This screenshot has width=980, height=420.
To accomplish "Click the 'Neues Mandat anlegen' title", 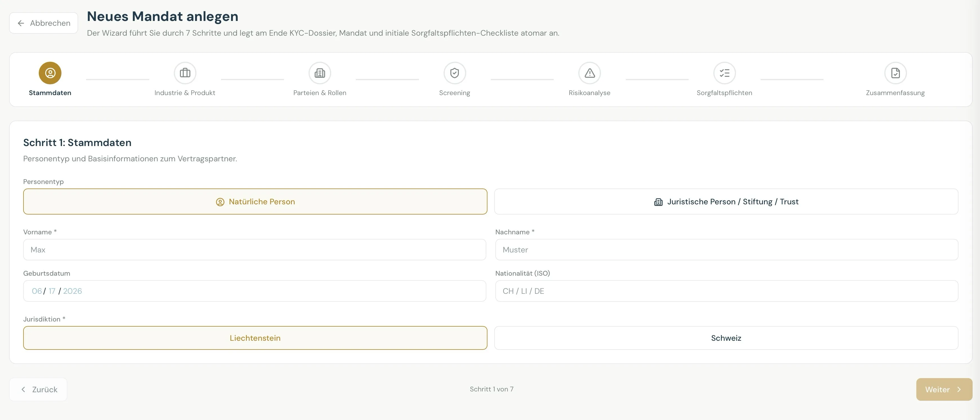I will pos(162,16).
